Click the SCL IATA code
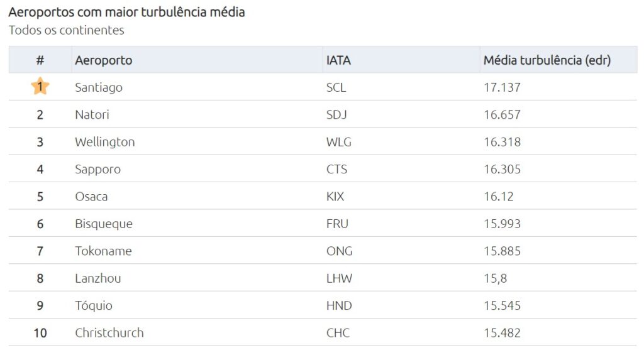Screen dimensions: 644x360 [336, 87]
